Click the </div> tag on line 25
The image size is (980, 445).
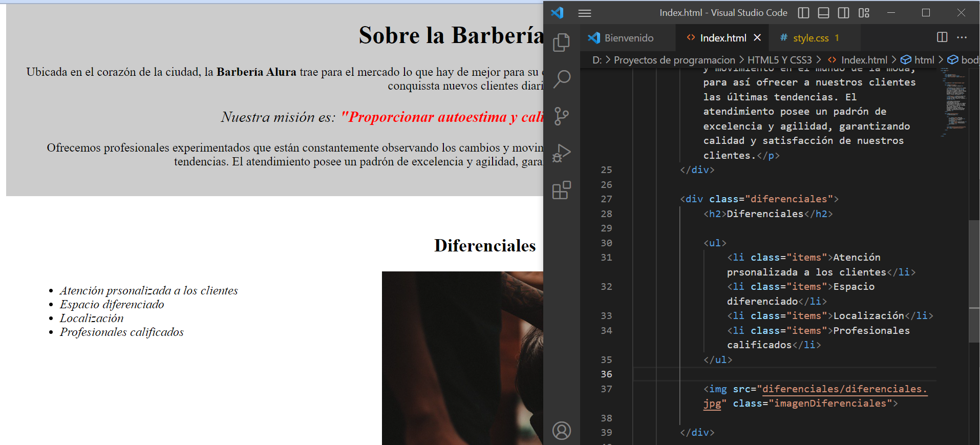coord(697,169)
